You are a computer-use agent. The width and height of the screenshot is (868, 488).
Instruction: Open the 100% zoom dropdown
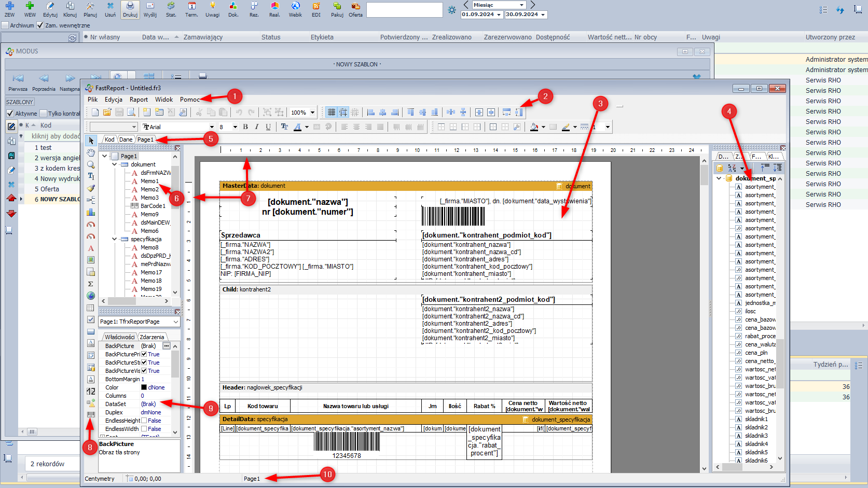(312, 113)
